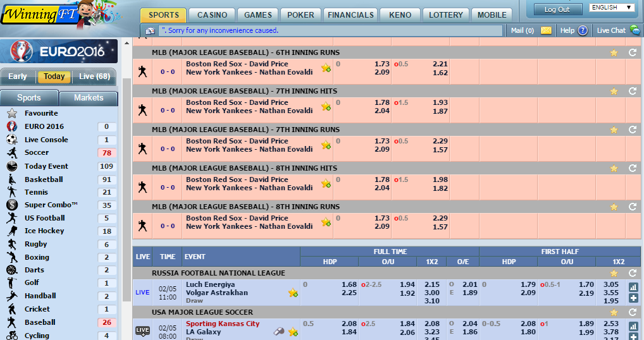Click scrollbar up arrow of sports sidebar
The height and width of the screenshot is (340, 644).
click(x=127, y=43)
